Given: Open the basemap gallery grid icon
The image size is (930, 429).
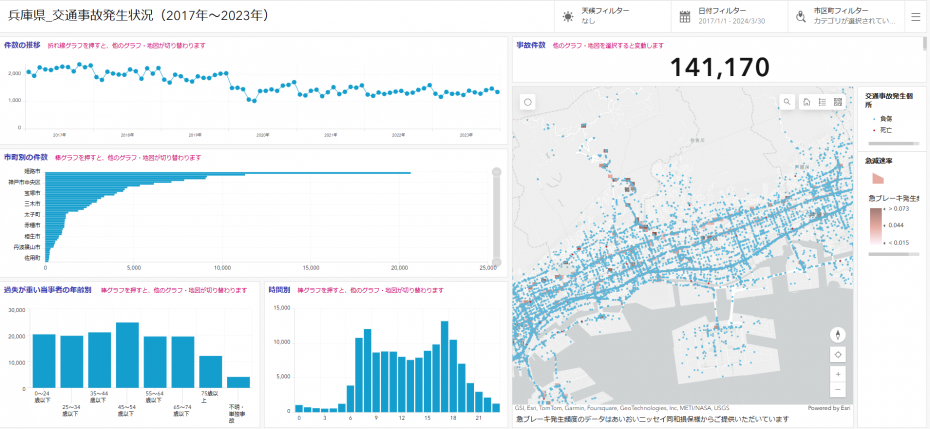Looking at the screenshot, I should pos(838,102).
